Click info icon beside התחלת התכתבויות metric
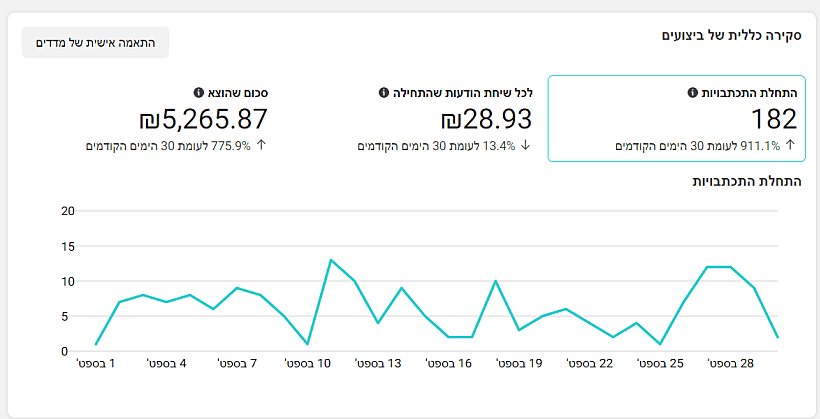This screenshot has width=820, height=419. tap(693, 93)
